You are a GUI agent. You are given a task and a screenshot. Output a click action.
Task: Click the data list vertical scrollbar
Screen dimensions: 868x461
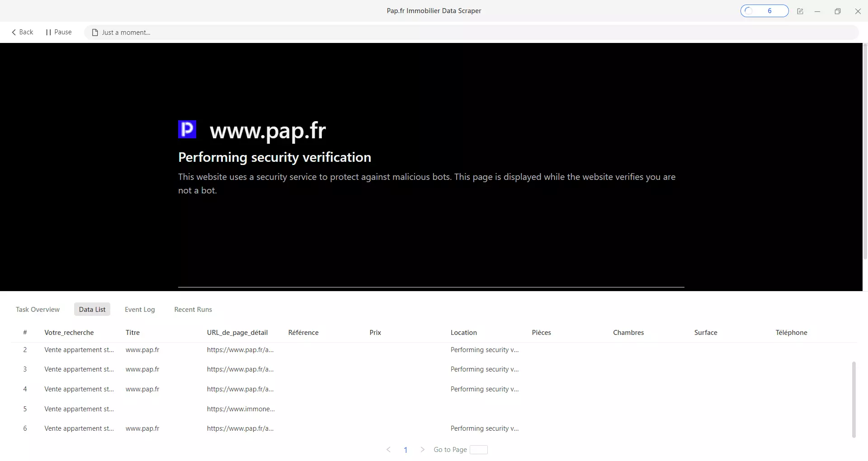[x=854, y=400]
